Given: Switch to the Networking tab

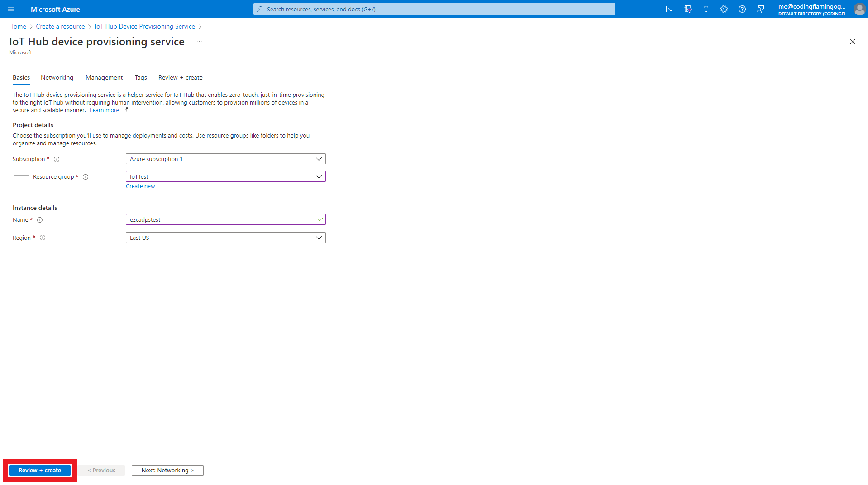Looking at the screenshot, I should (x=57, y=77).
